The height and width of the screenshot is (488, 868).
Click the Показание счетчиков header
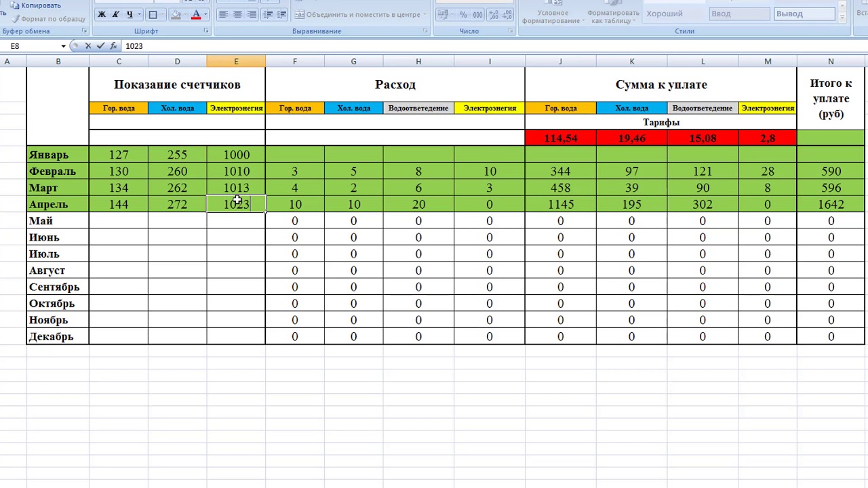coord(177,85)
